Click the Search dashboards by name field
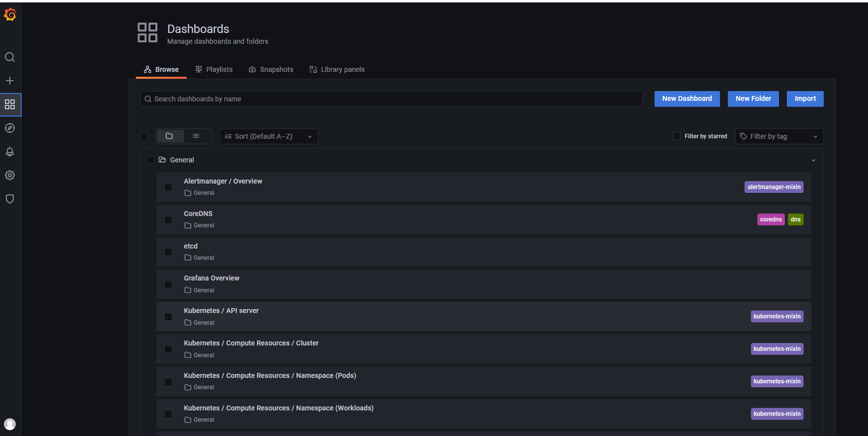 coord(391,99)
